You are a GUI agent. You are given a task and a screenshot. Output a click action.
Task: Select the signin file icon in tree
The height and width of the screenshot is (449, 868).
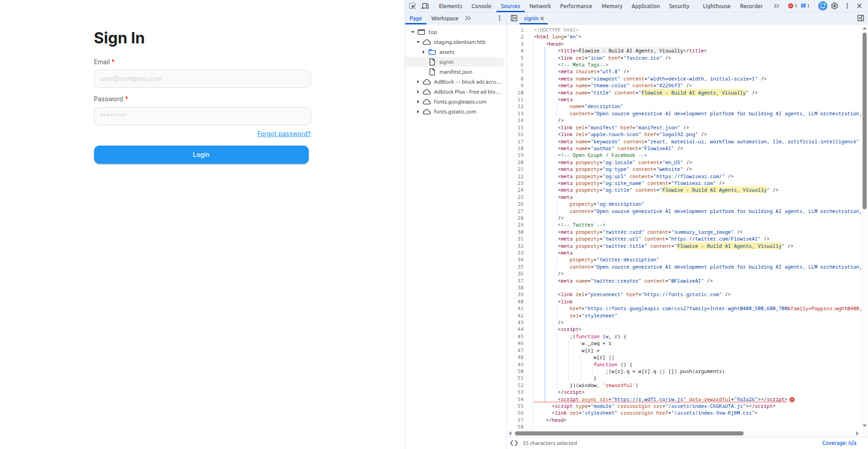[x=432, y=62]
